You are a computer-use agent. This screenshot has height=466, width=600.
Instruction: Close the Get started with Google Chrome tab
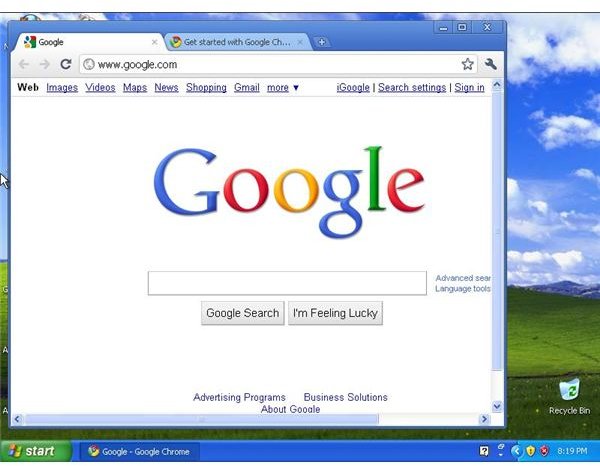point(300,42)
